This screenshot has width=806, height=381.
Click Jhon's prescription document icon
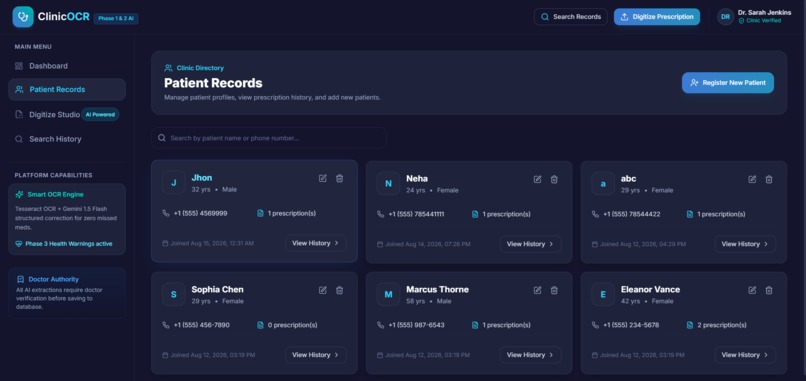(260, 213)
